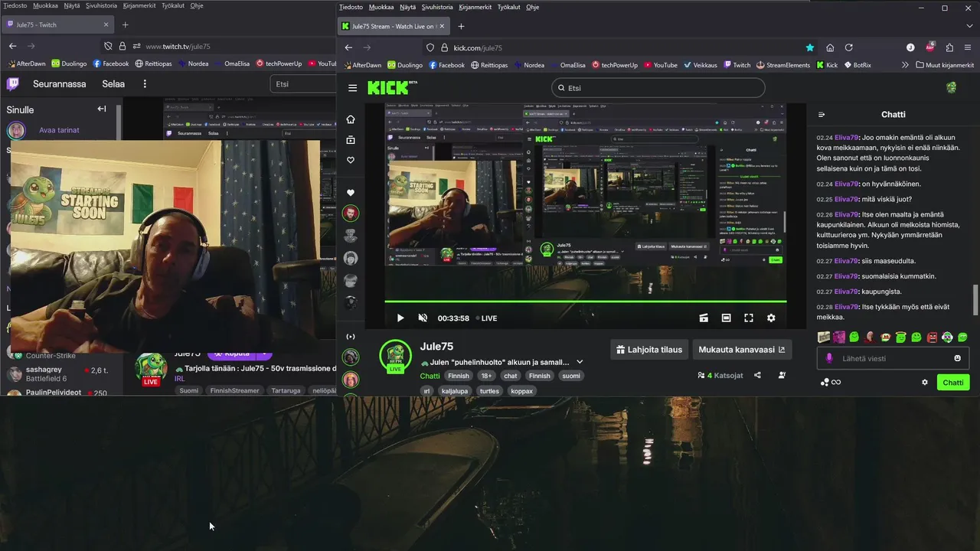The width and height of the screenshot is (980, 551).
Task: Click the Lahjoita tilaus button
Action: click(x=649, y=350)
